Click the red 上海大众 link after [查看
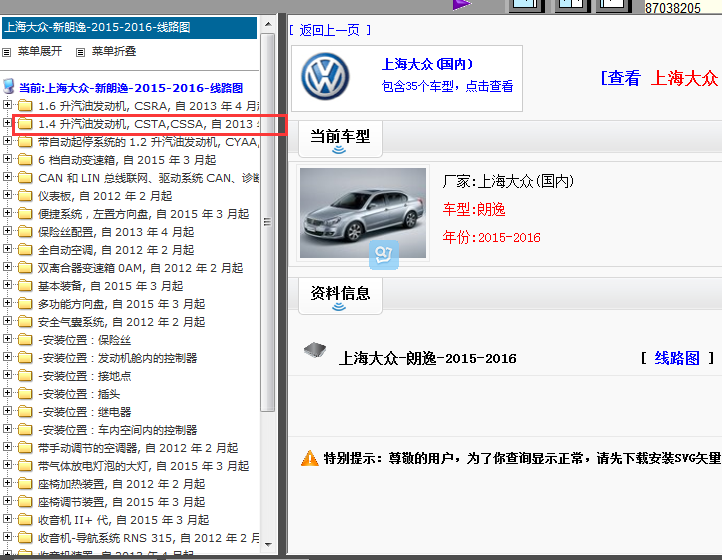 pos(684,78)
